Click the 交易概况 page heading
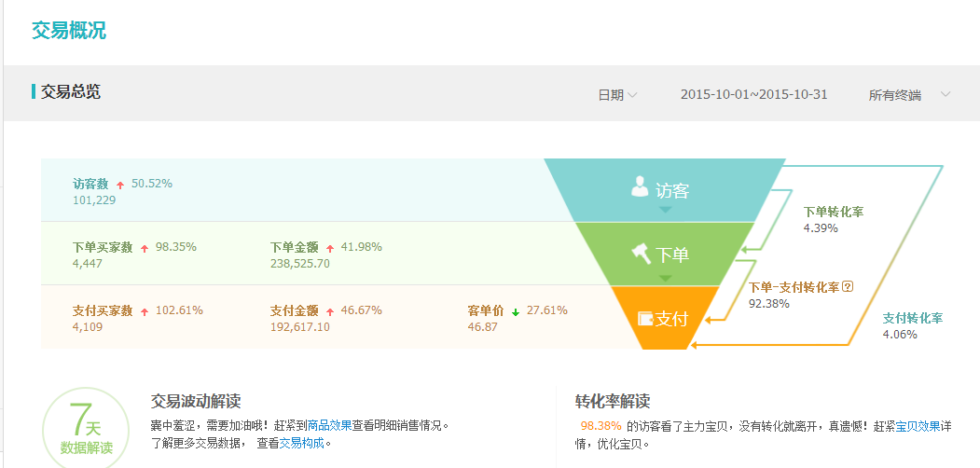Viewport: 980px width, 468px height. click(69, 30)
